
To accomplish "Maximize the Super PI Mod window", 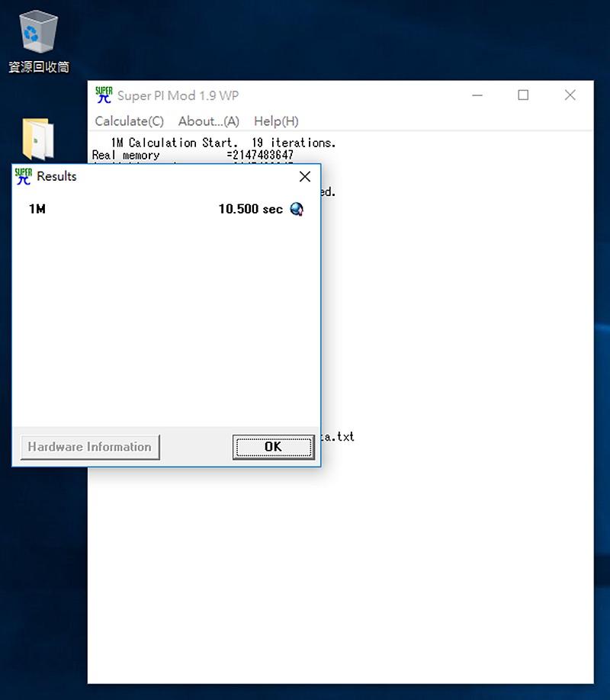I will tap(523, 95).
